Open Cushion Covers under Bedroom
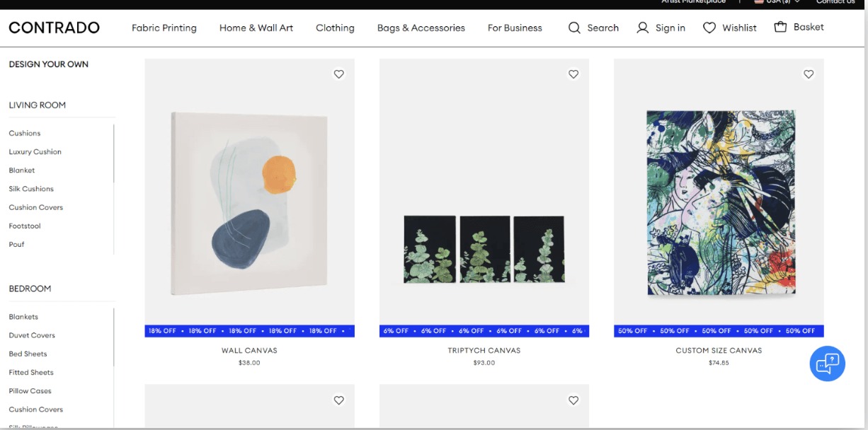Screen dimensions: 868x430 click(36, 409)
